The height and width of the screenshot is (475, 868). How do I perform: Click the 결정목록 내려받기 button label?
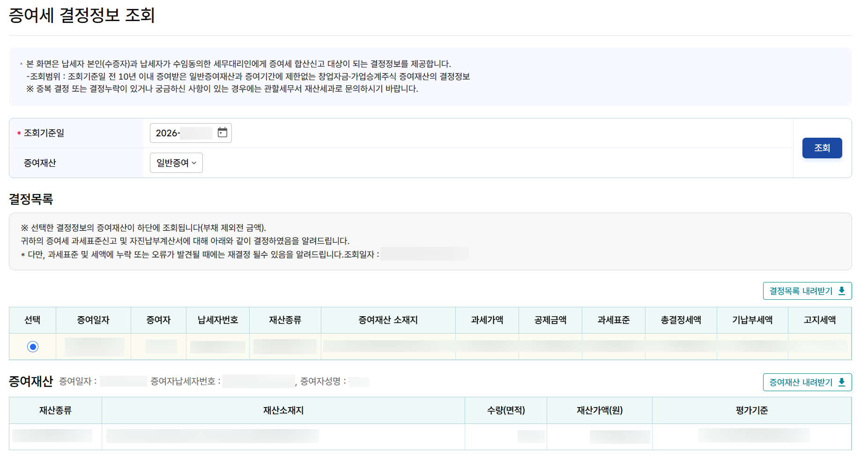(x=801, y=291)
